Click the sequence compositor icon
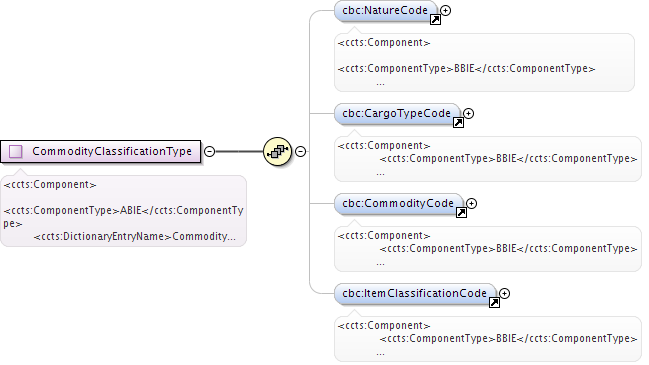The image size is (649, 365). pyautogui.click(x=277, y=151)
